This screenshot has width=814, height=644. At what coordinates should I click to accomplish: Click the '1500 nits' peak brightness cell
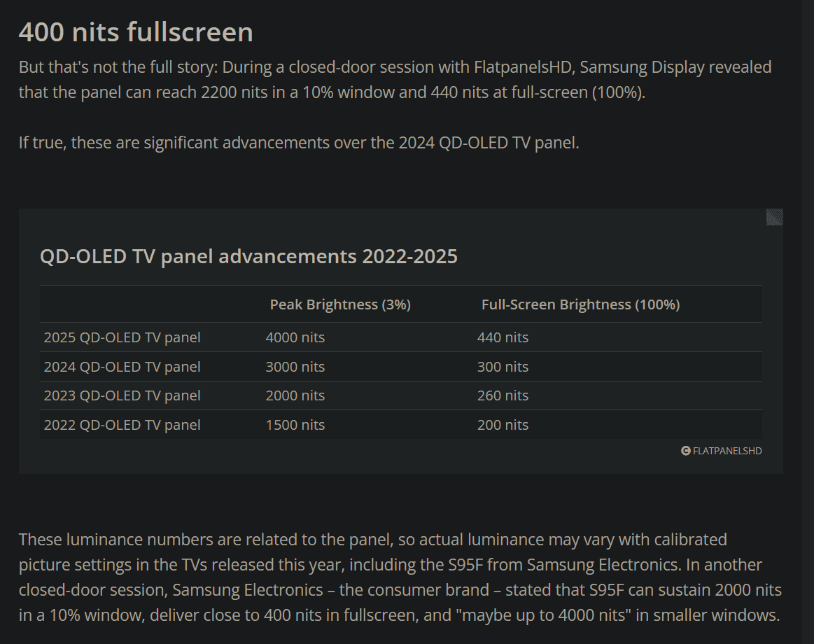(x=295, y=425)
